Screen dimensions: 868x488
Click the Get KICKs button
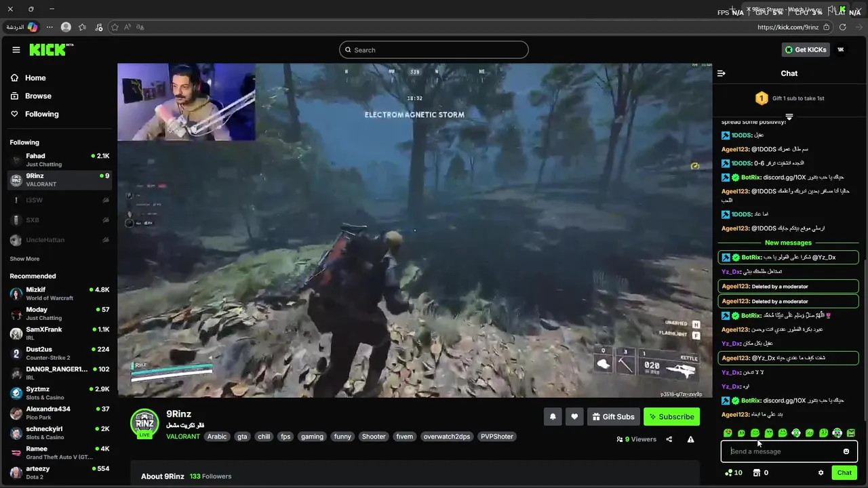tap(806, 49)
